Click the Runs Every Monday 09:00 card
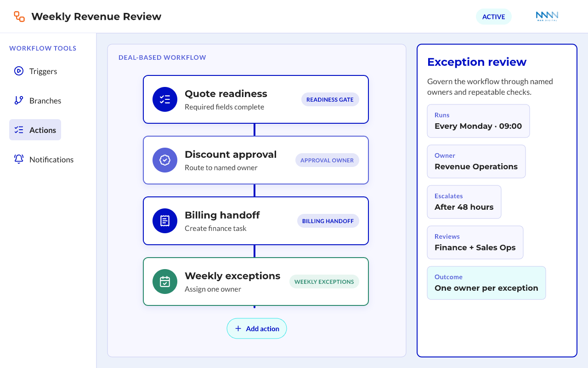 point(478,121)
